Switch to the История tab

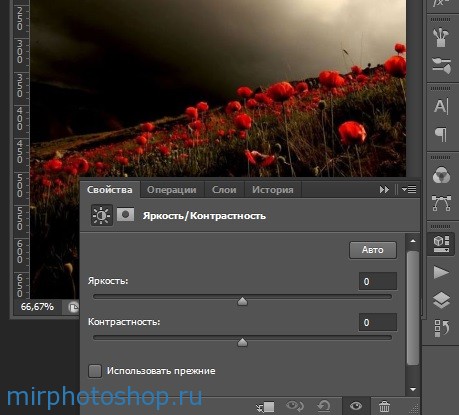(x=273, y=190)
